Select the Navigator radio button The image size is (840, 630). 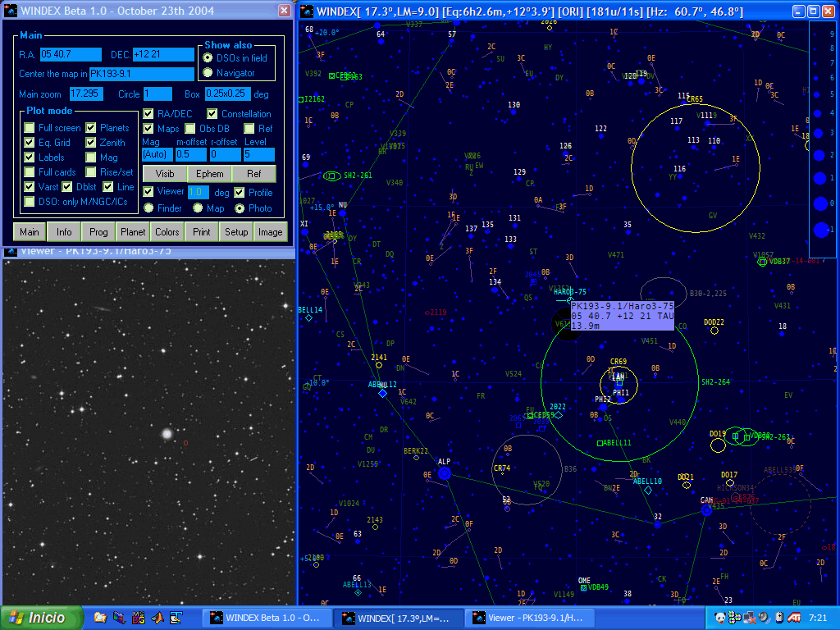click(x=208, y=72)
